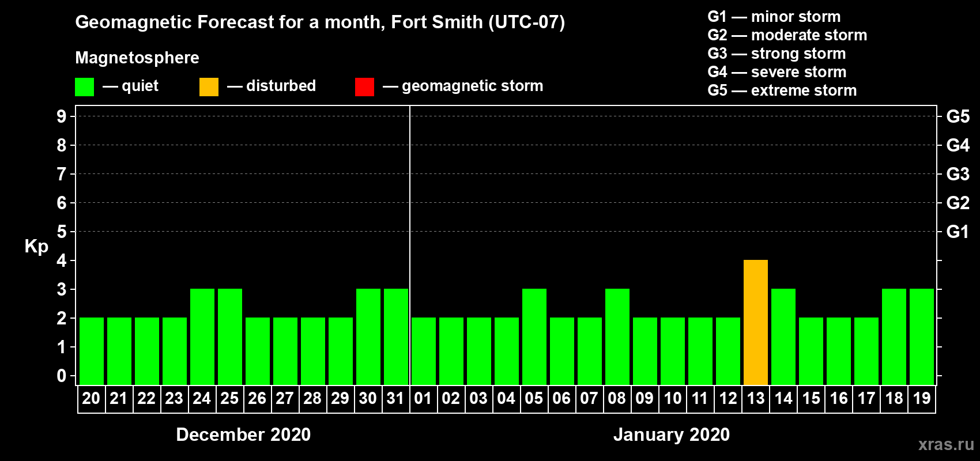Click the 'geomagnetic storm' legend label
980x461 pixels.
pos(473,86)
